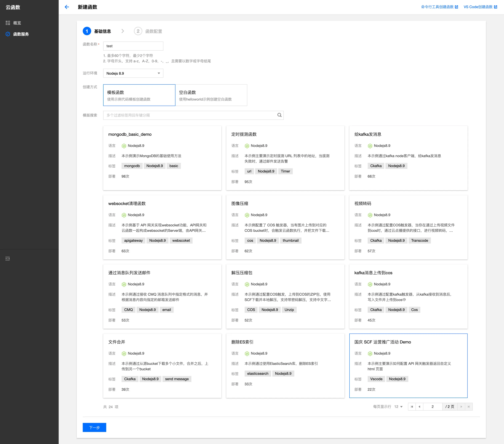
Task: Click the 函数服务 hexagon icon in sidebar
Action: click(x=8, y=34)
